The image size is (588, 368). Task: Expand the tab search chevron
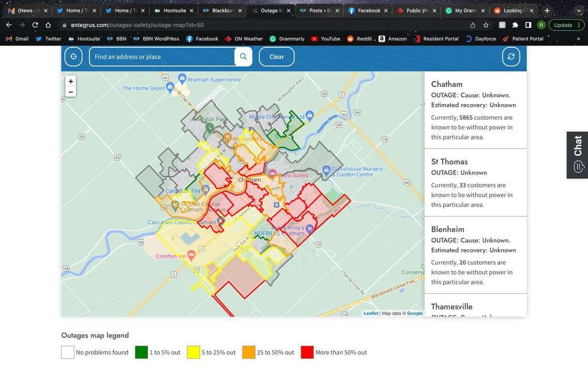coord(579,10)
